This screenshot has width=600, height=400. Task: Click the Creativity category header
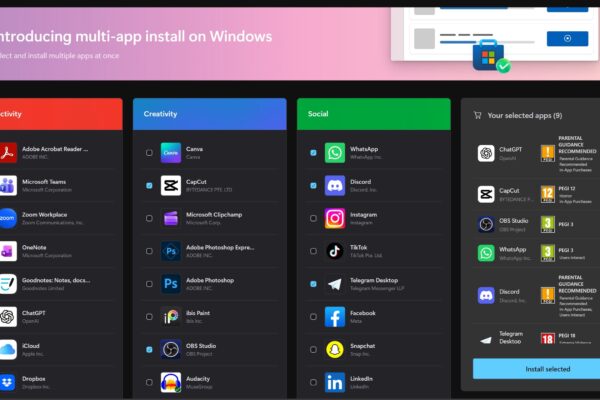210,114
